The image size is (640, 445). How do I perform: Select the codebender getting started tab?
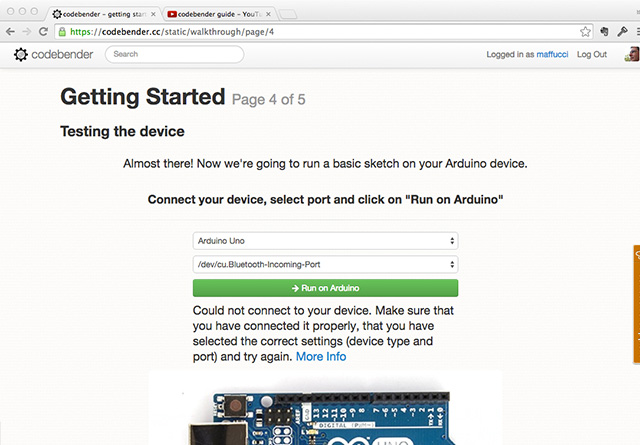tap(100, 14)
